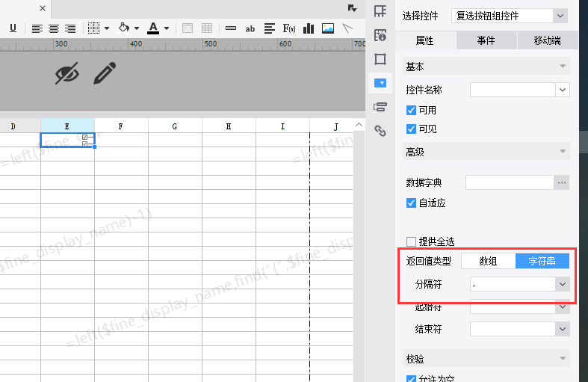This screenshot has height=382, width=588.
Task: Toggle parameter pane hidden eye icon
Action: 67,73
